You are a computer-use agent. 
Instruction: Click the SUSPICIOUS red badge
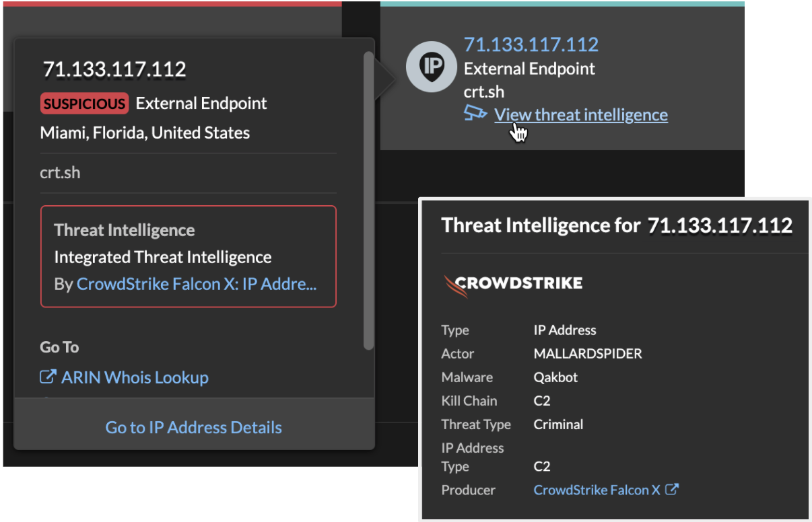click(x=84, y=104)
